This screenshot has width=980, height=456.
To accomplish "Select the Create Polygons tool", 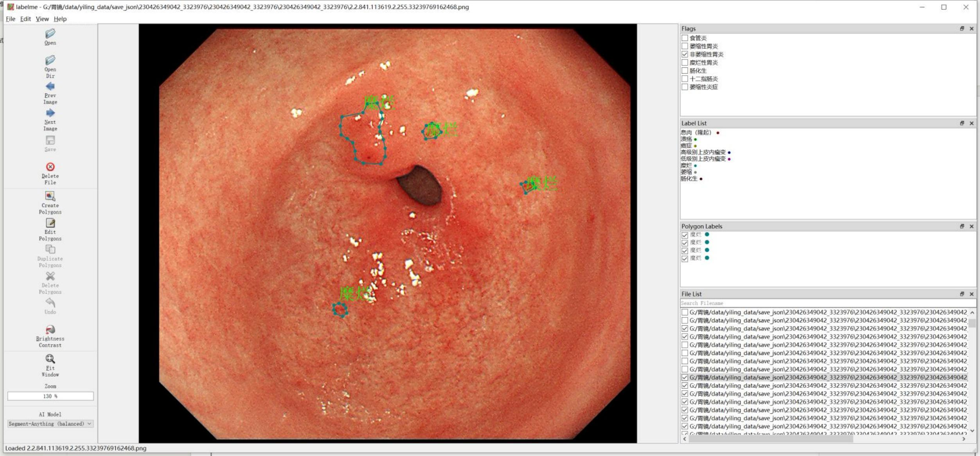I will coord(50,196).
